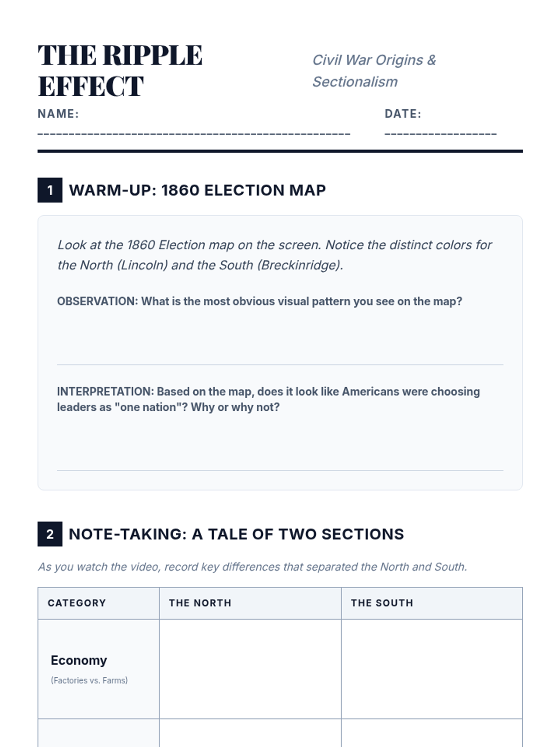Click The North Economy table cell

[x=250, y=669]
